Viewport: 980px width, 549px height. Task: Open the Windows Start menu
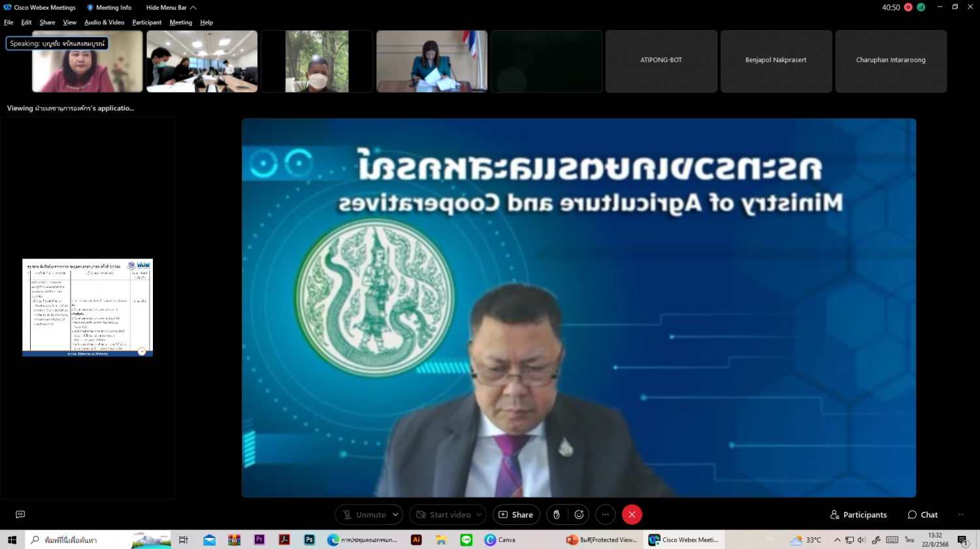click(x=12, y=540)
